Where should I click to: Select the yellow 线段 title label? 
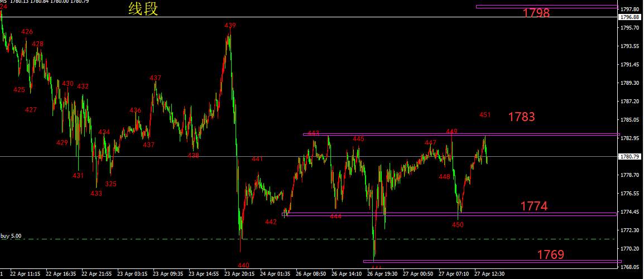(143, 8)
